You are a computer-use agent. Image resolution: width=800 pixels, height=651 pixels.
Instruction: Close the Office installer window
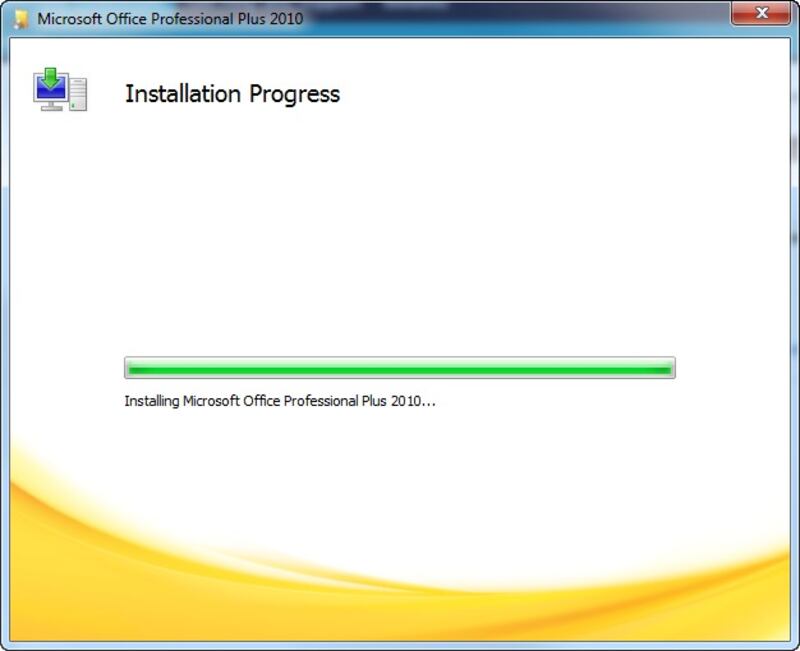tap(764, 15)
